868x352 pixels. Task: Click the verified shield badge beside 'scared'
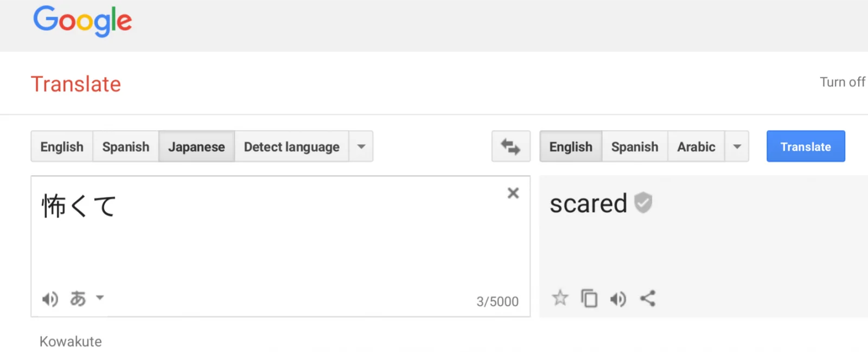643,203
